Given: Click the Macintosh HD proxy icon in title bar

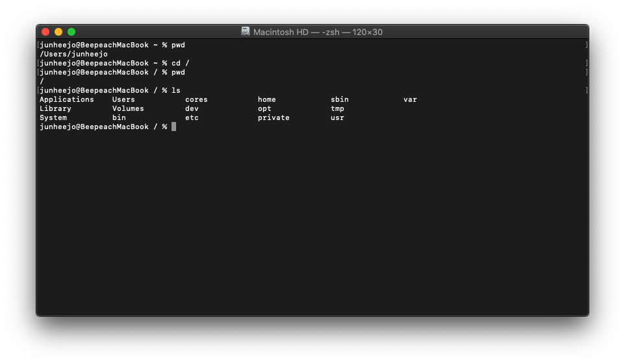Looking at the screenshot, I should [246, 31].
